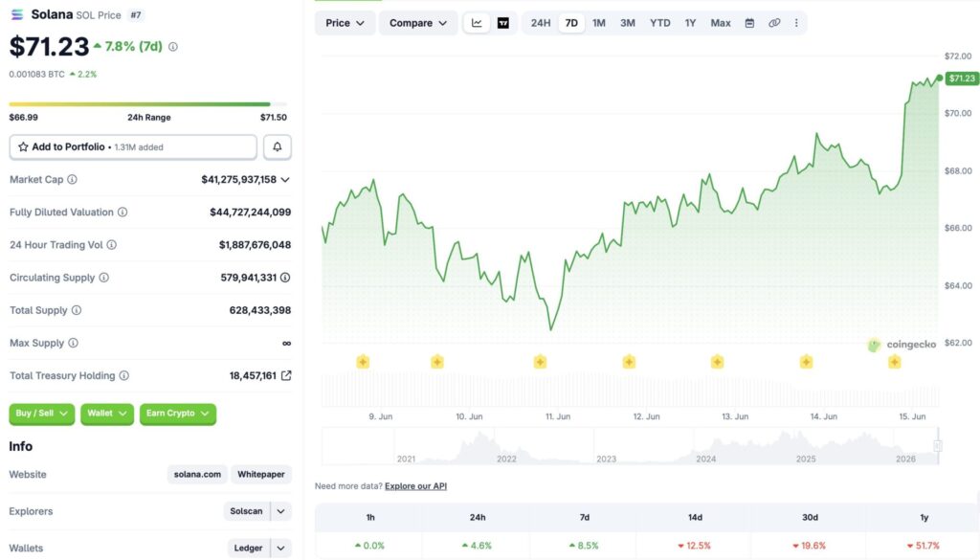Click the Solana logo icon
980x560 pixels.
(17, 14)
